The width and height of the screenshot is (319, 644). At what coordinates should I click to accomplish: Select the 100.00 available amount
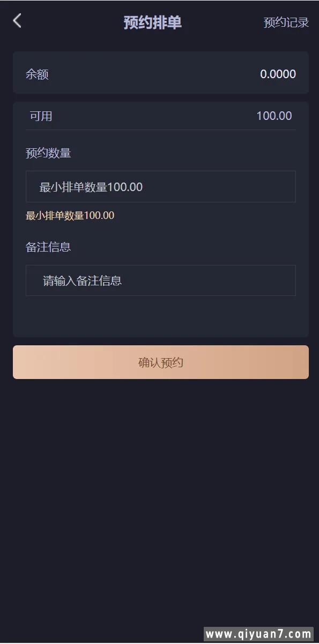pos(275,116)
